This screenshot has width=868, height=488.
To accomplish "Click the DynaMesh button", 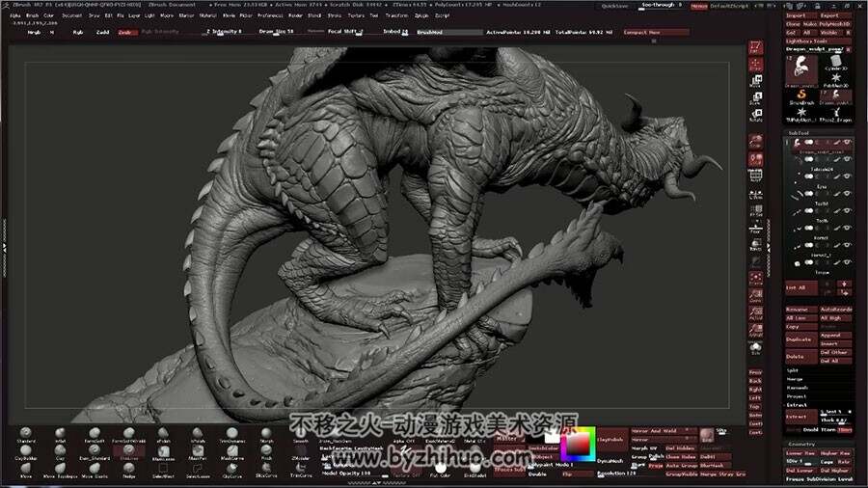I will coord(610,460).
